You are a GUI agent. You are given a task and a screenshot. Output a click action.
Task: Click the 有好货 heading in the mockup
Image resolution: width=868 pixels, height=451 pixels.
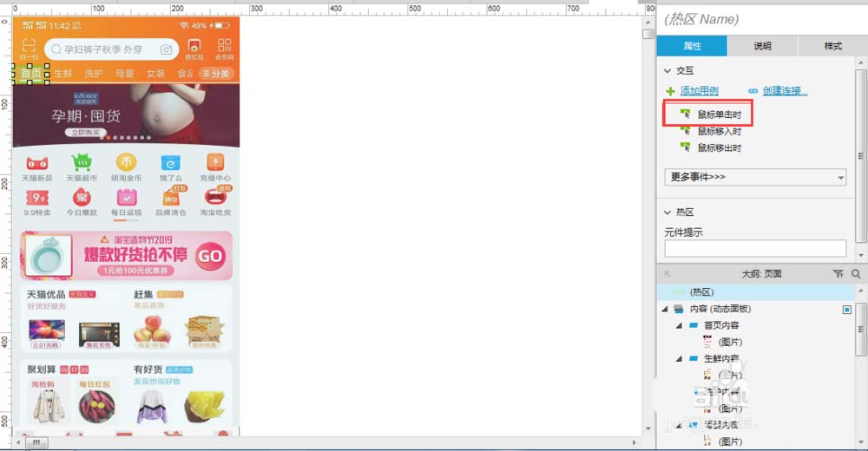click(148, 369)
